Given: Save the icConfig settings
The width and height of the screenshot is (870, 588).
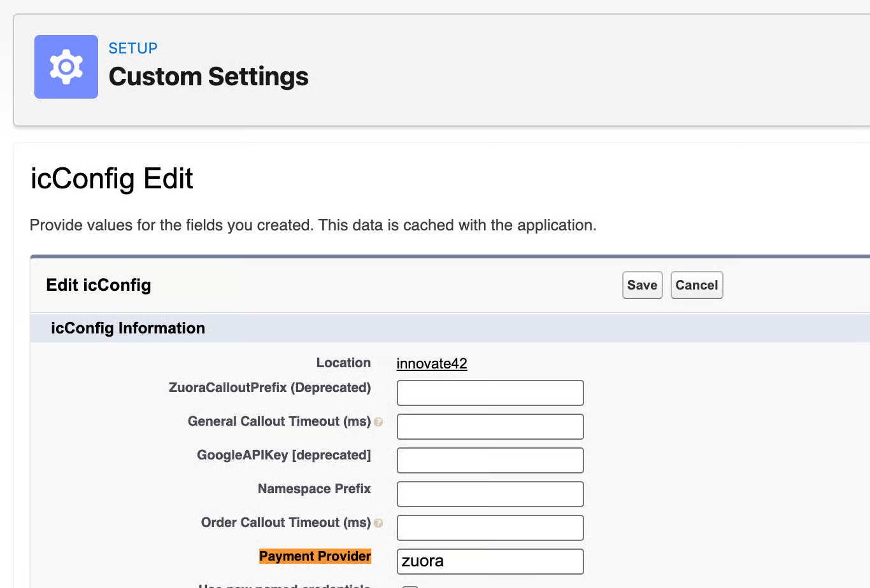Looking at the screenshot, I should pos(642,285).
